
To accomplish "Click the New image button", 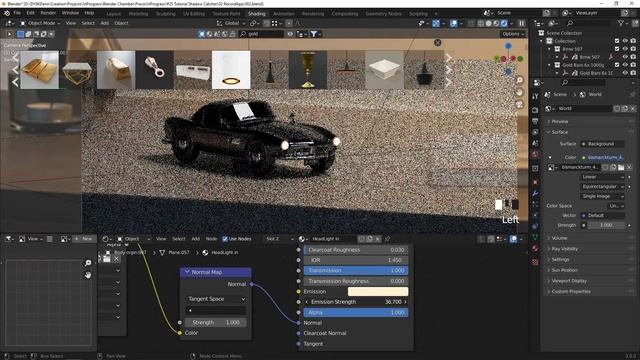I will (84, 239).
